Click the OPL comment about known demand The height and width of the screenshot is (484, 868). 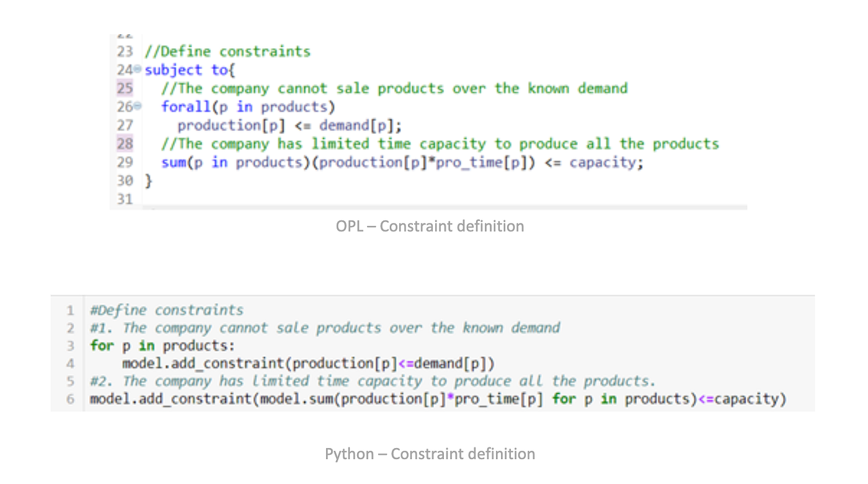coord(394,88)
